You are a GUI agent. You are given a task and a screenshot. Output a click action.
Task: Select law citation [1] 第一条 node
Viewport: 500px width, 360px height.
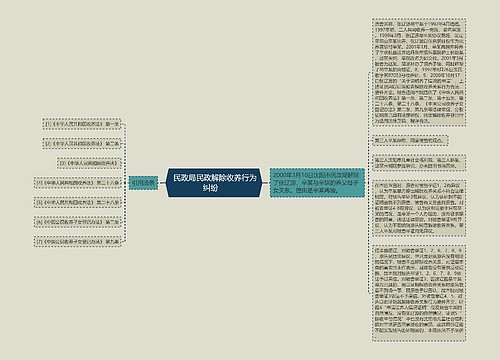pos(82,124)
